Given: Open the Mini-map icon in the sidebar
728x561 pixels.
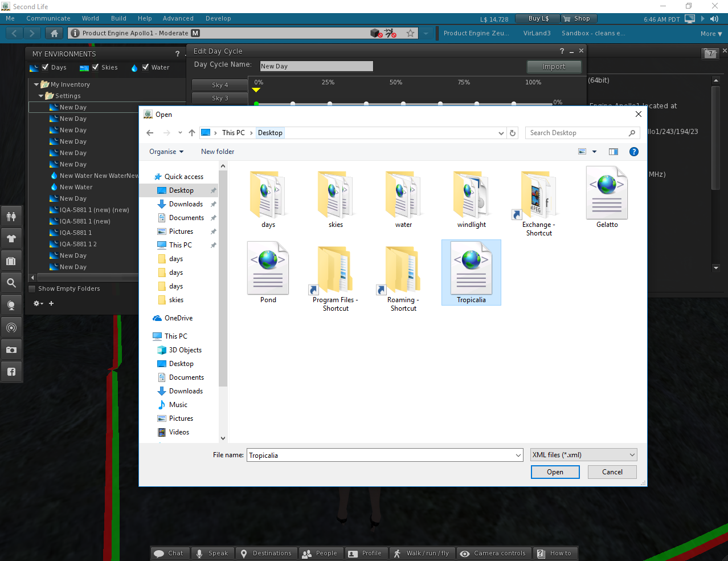Looking at the screenshot, I should coord(11,327).
